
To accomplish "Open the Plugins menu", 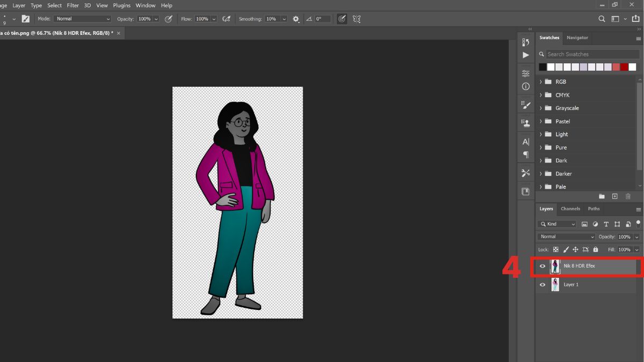I will (x=122, y=5).
